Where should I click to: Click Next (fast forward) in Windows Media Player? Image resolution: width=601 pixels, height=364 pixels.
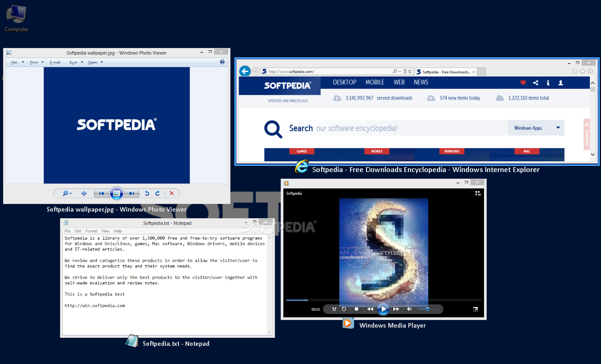pyautogui.click(x=396, y=309)
